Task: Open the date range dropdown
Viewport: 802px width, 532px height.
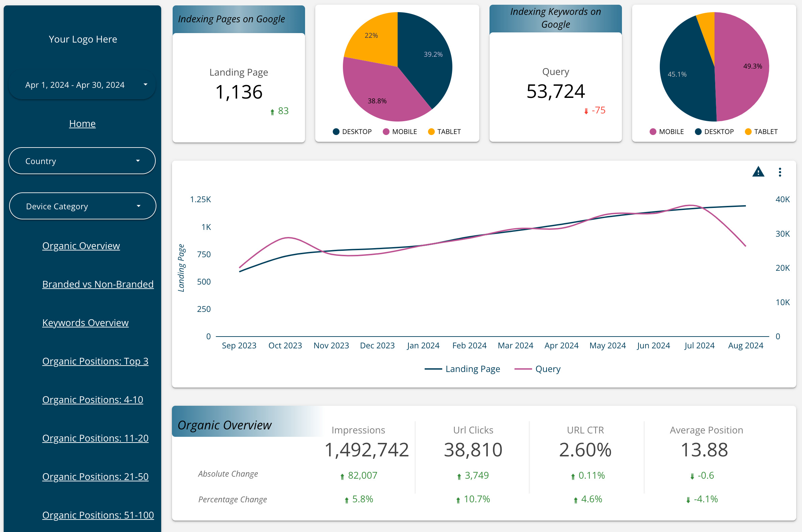Action: [x=82, y=85]
